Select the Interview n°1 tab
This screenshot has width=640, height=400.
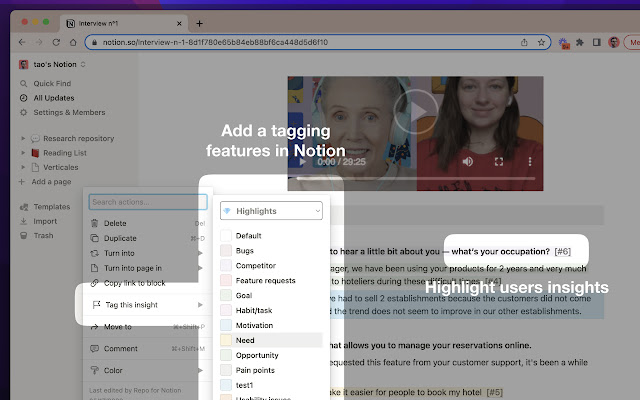point(124,24)
